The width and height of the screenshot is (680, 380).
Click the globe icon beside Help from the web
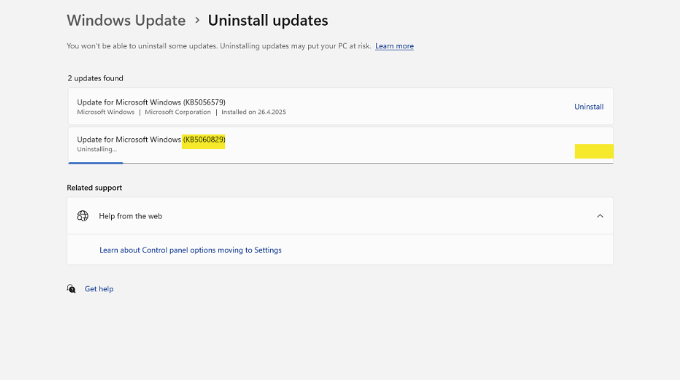(82, 216)
